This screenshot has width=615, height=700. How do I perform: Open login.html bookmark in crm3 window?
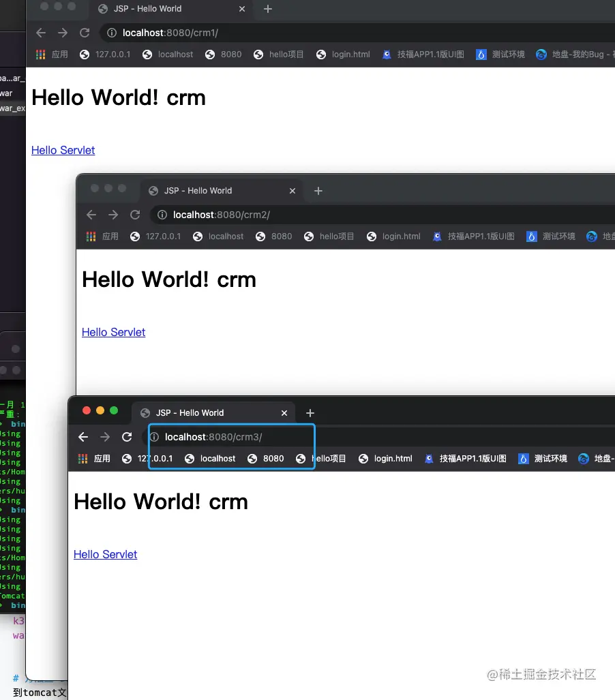[x=385, y=459]
